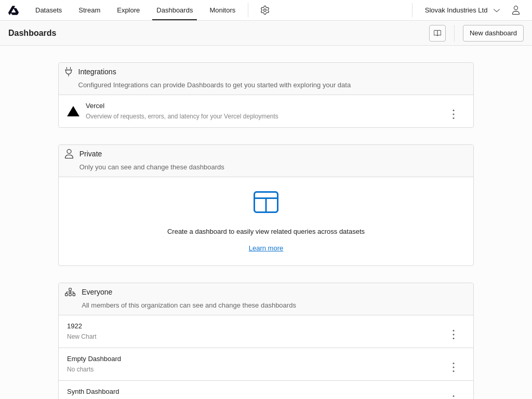The width and height of the screenshot is (532, 399).
Task: Click the Vercel triangle logo icon
Action: pos(73,111)
